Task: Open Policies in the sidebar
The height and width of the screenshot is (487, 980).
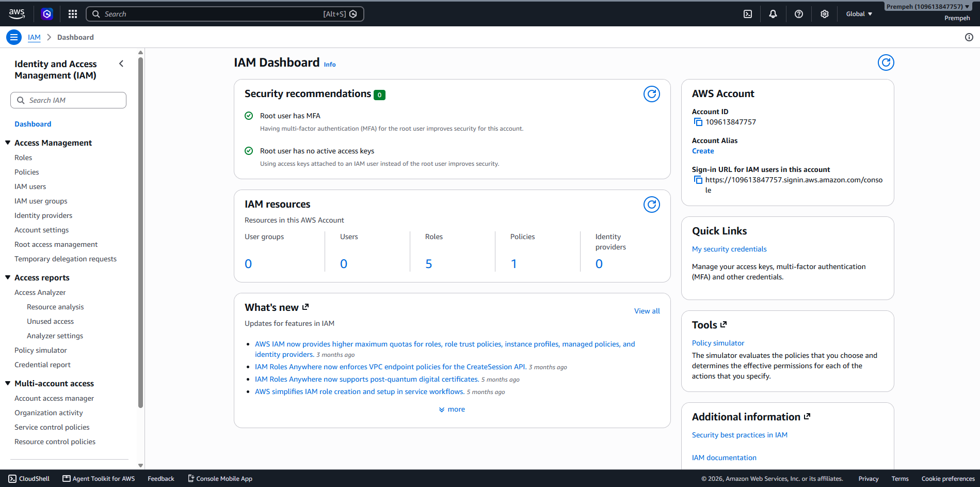Action: click(x=27, y=172)
